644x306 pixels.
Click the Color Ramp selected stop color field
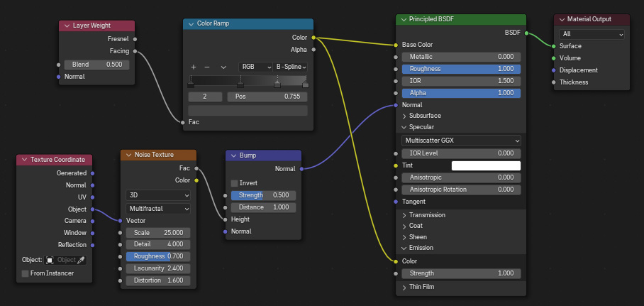[248, 111]
